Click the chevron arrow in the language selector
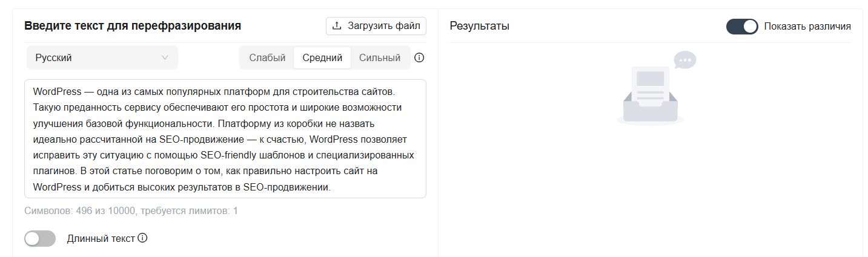This screenshot has height=257, width=868. pos(165,58)
